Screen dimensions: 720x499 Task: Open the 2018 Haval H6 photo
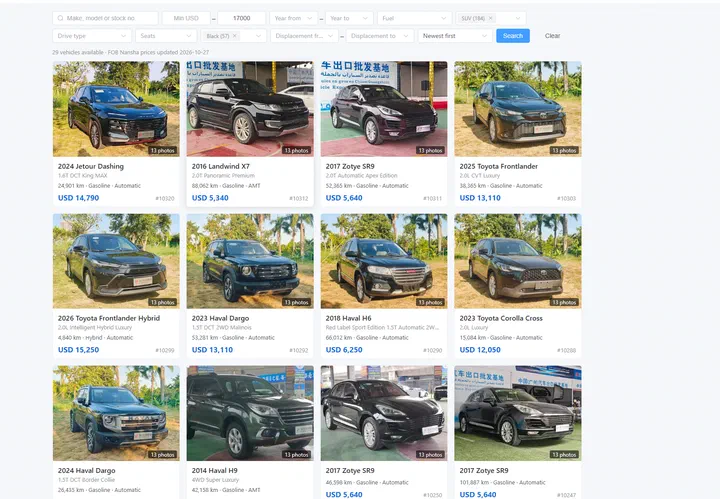(x=384, y=261)
